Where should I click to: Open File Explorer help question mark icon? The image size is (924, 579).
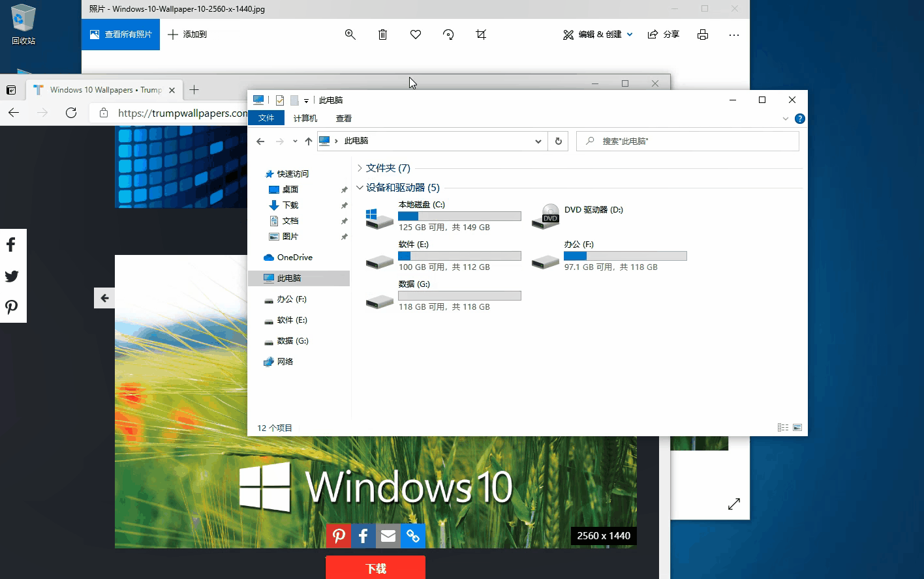pyautogui.click(x=800, y=119)
